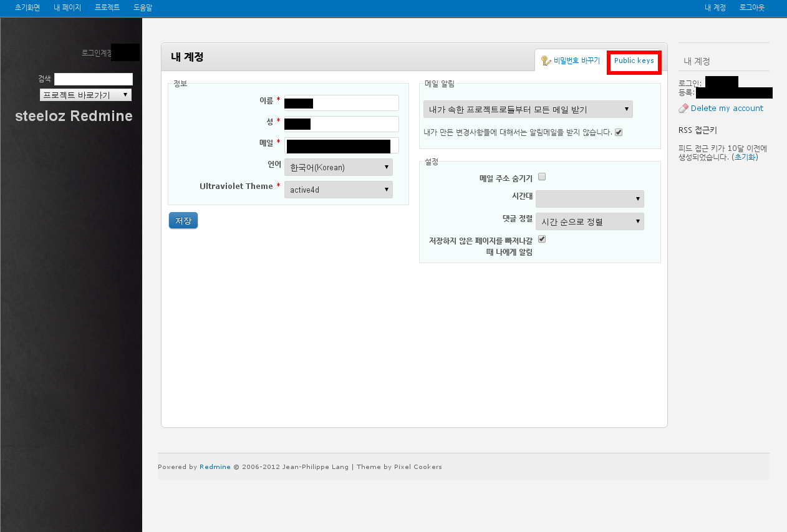Click the key icon beside 비밀번호 바꾸기
Image resolution: width=787 pixels, height=532 pixels.
[546, 60]
